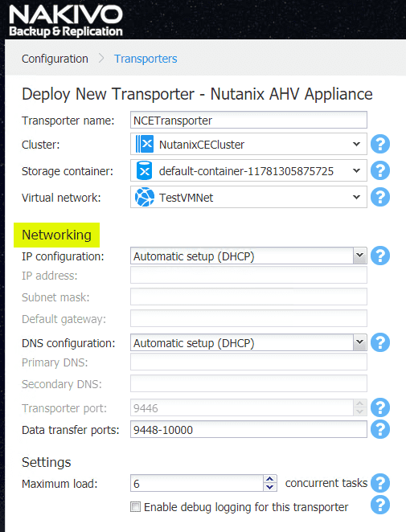Open help for Data transfer ports

click(379, 429)
